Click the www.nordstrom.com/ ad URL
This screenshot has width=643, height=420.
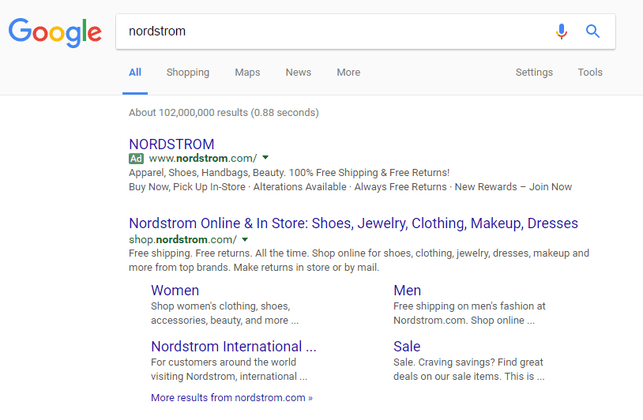[203, 158]
